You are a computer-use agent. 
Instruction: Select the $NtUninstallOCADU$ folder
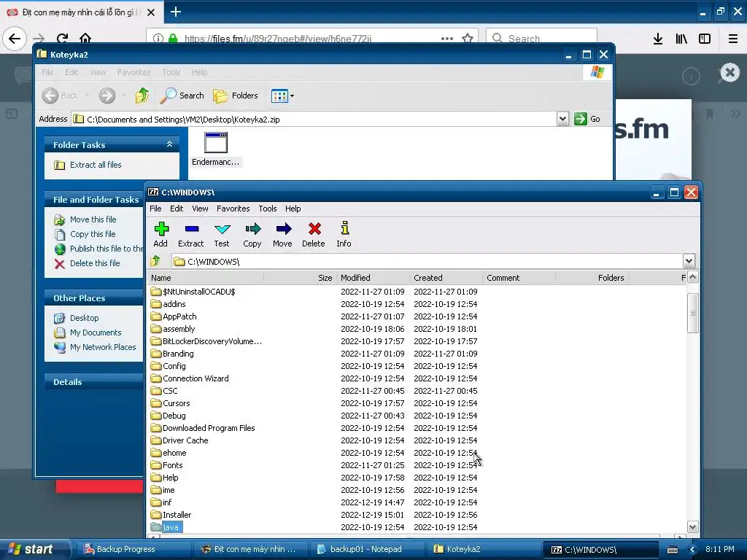193,292
